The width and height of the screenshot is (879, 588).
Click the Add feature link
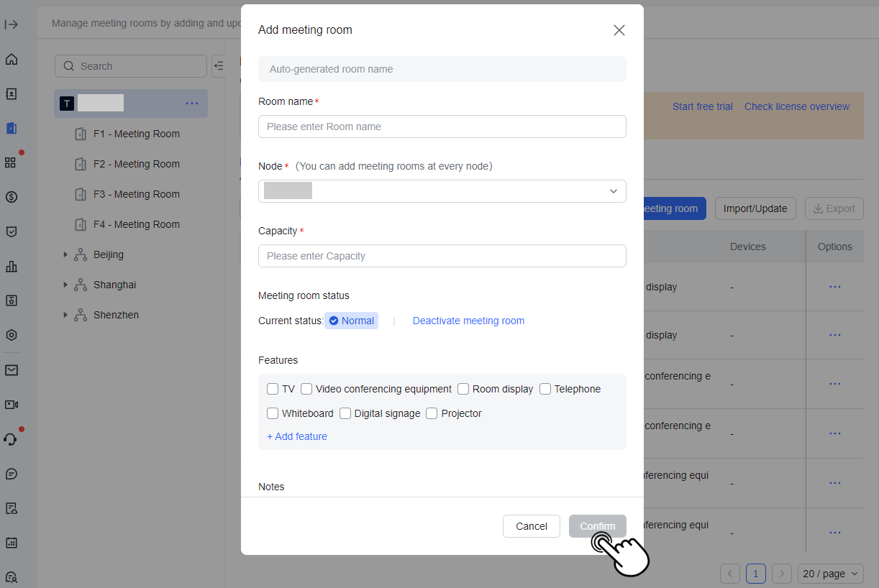[x=296, y=437]
